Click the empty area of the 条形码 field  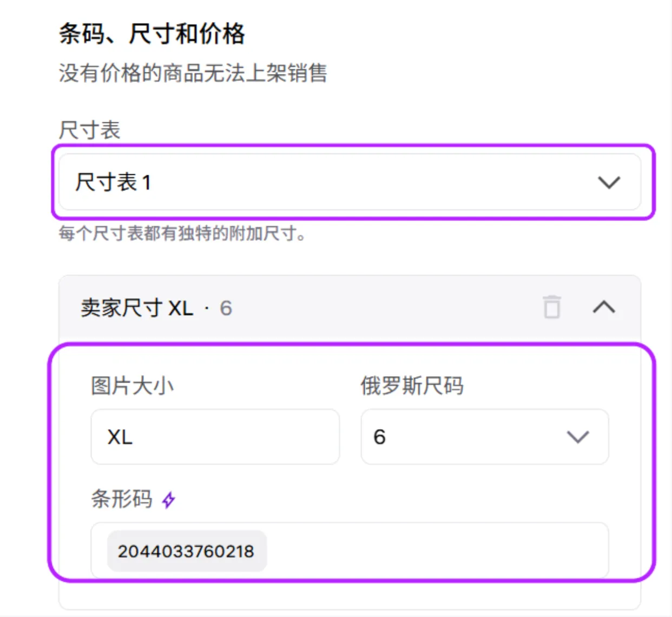pyautogui.click(x=437, y=550)
